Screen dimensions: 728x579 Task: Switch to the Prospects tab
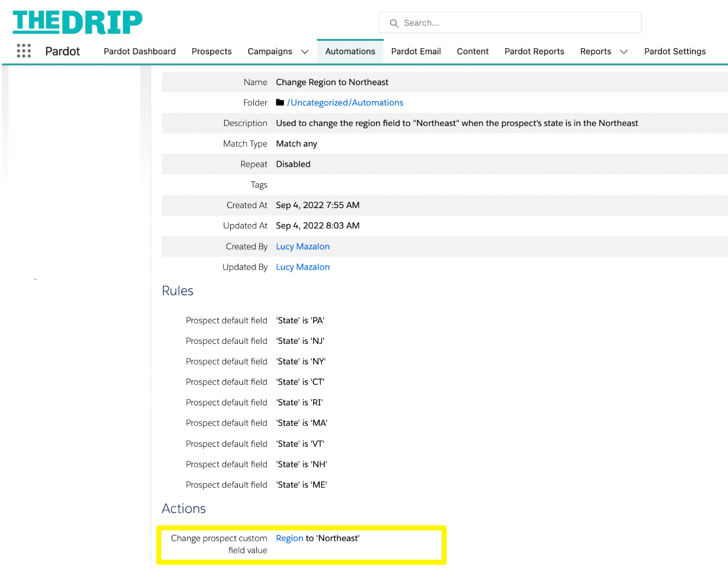click(212, 51)
